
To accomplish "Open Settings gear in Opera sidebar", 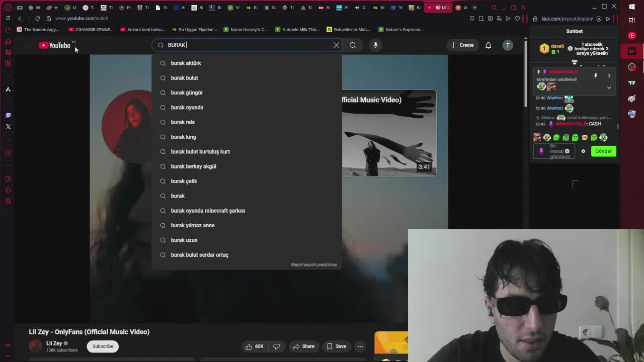I will (x=8, y=201).
